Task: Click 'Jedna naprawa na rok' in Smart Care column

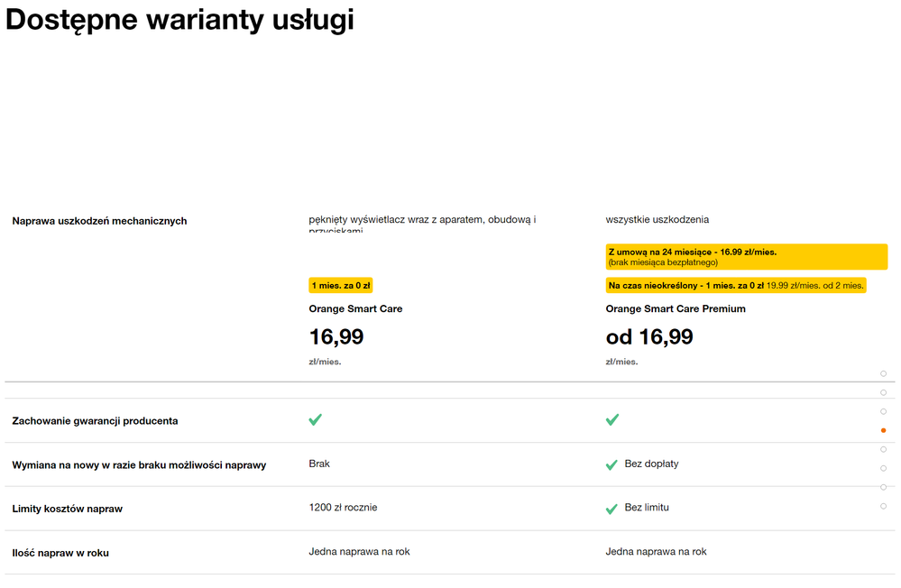Action: click(359, 552)
